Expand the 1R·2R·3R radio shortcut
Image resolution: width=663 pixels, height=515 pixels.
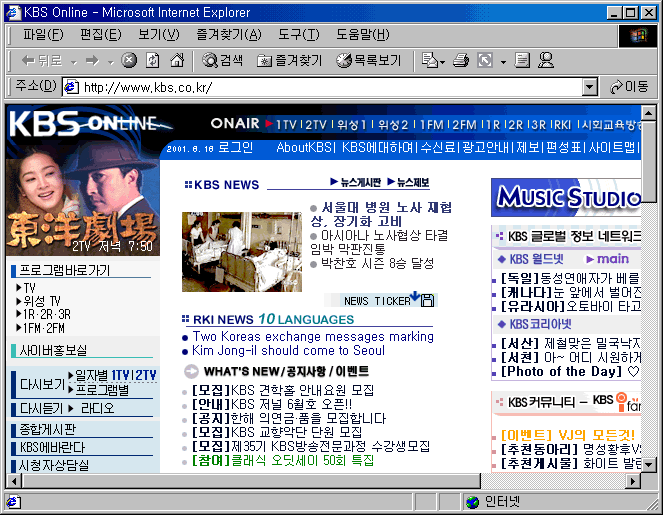pyautogui.click(x=19, y=314)
